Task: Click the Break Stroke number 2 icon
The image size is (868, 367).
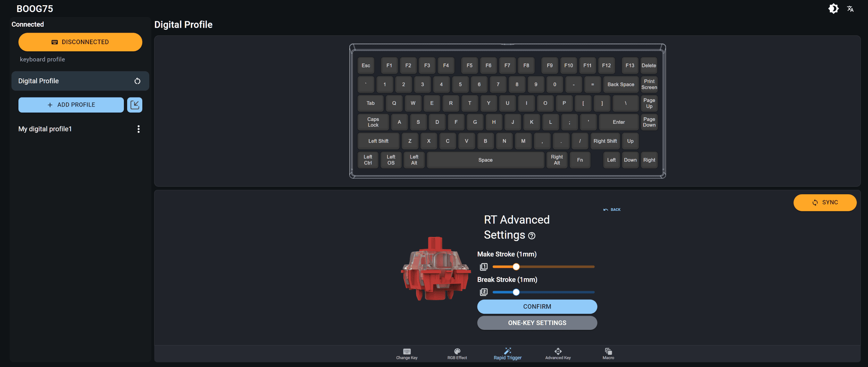Action: 484,292
